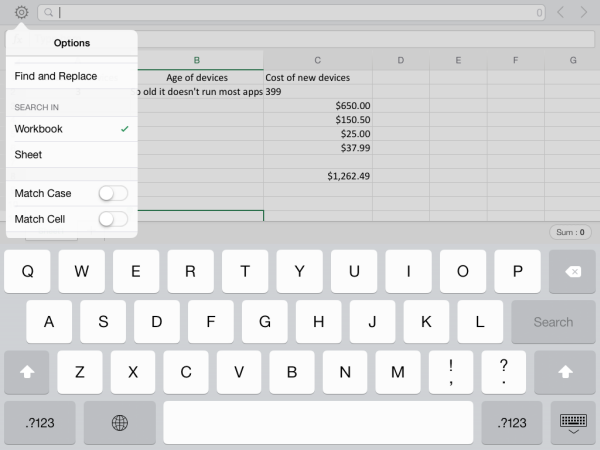Viewport: 600px width, 450px height.
Task: Turn on the Match Cell switch
Action: pos(113,219)
